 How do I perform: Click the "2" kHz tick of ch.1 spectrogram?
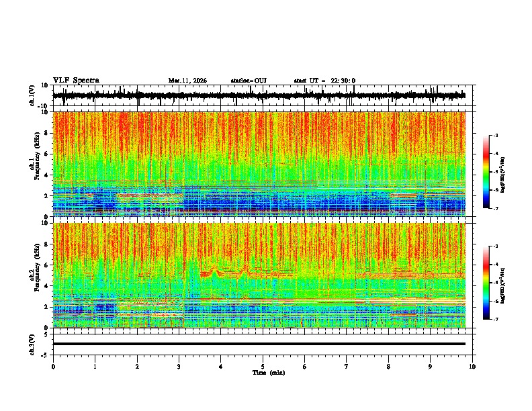point(46,195)
